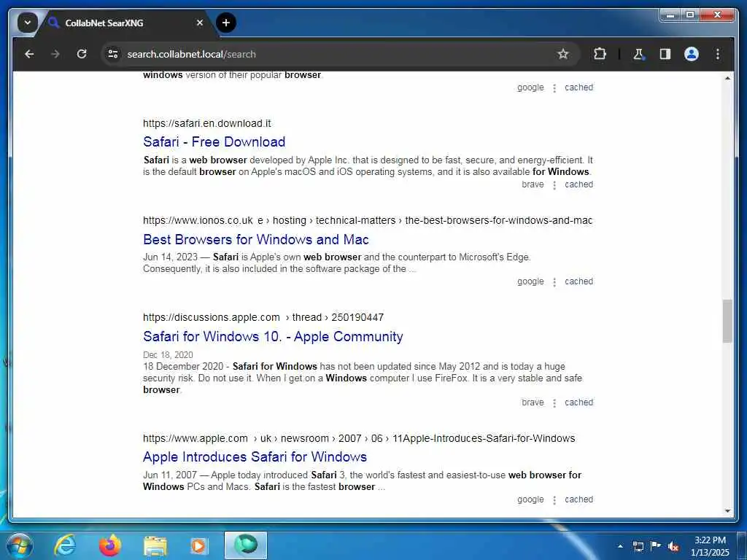Click the page scrollbar thumb
Viewport: 747px width, 560px height.
pyautogui.click(x=727, y=321)
